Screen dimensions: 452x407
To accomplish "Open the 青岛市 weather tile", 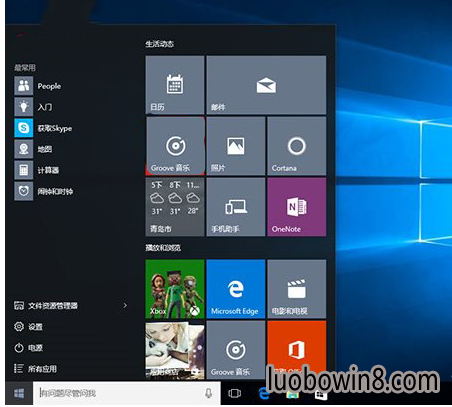I will tap(175, 207).
